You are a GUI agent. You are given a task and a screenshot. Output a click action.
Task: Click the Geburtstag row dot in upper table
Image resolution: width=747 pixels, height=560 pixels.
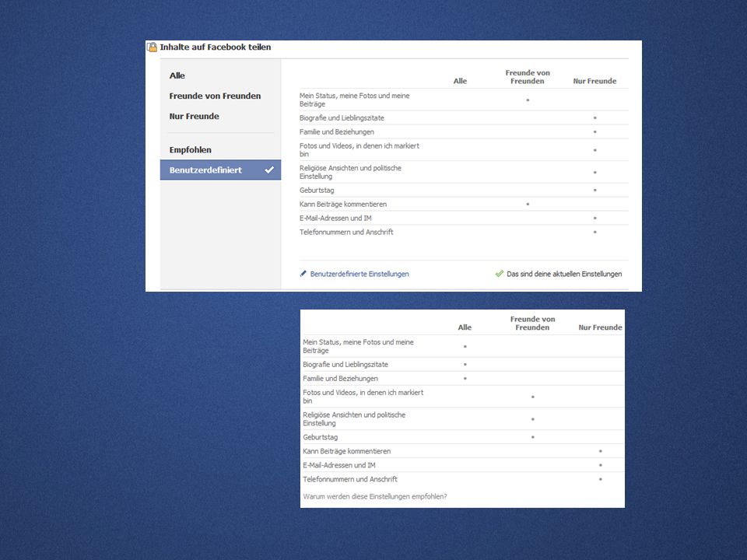pyautogui.click(x=595, y=190)
